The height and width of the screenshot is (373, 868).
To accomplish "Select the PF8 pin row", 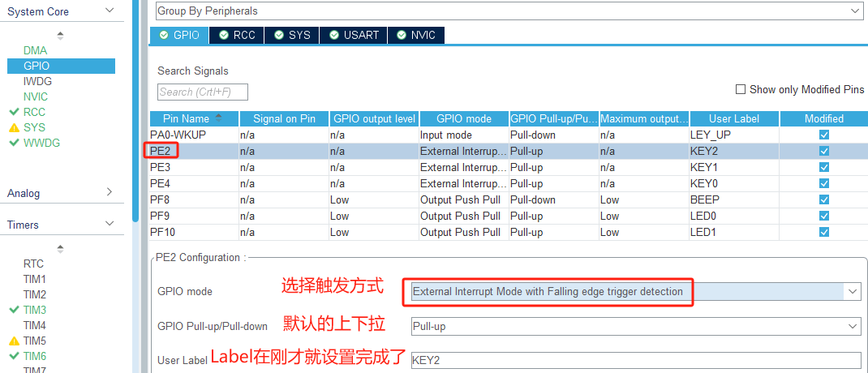I will pos(509,199).
